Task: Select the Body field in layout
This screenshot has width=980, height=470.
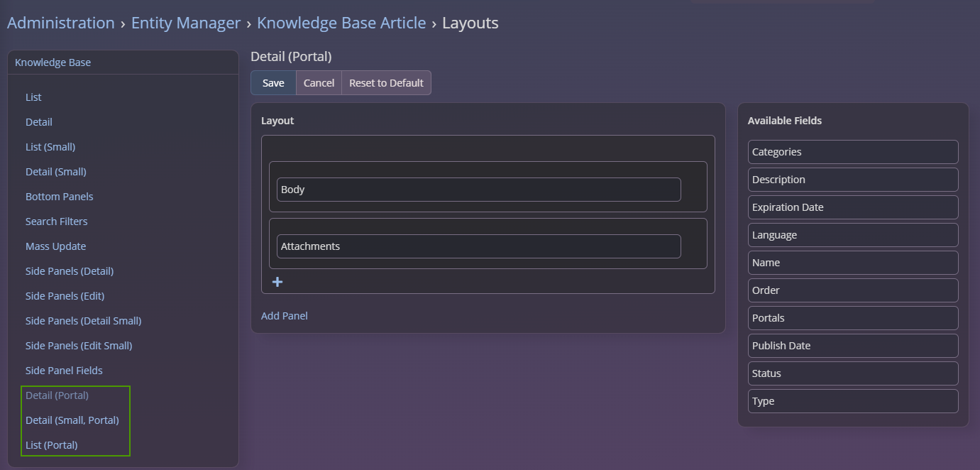Action: click(x=478, y=190)
